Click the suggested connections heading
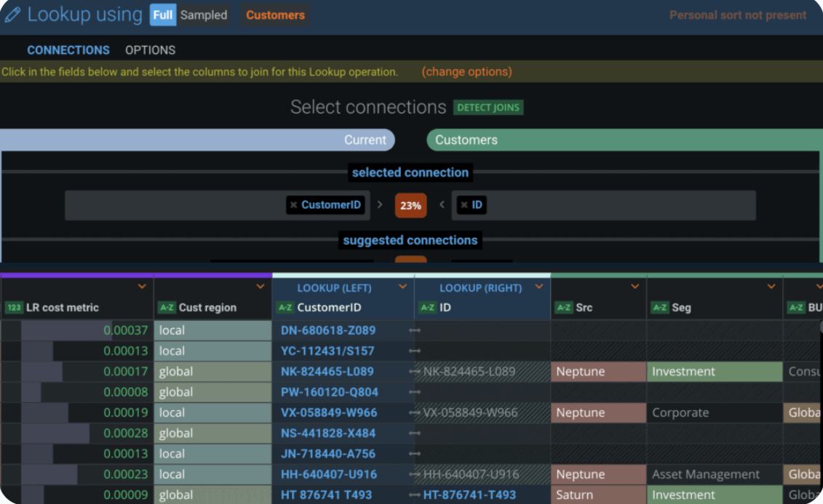This screenshot has width=823, height=504. (410, 240)
